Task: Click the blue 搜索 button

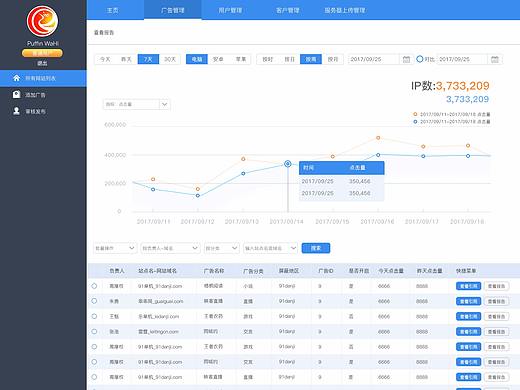Action: pos(316,248)
